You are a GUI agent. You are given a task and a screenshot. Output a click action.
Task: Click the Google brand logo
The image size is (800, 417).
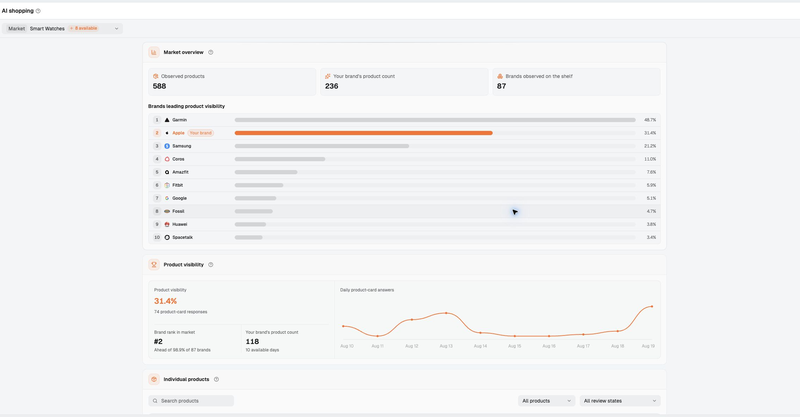(x=167, y=198)
